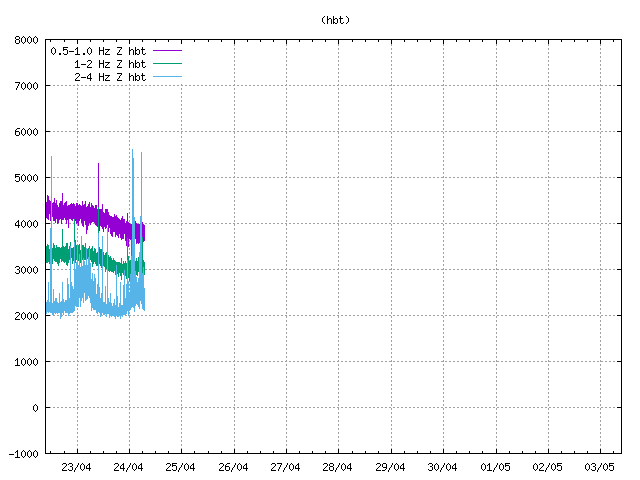Screen dimensions: 640x480
Task: Click y-axis label -1000
Action: tap(23, 454)
